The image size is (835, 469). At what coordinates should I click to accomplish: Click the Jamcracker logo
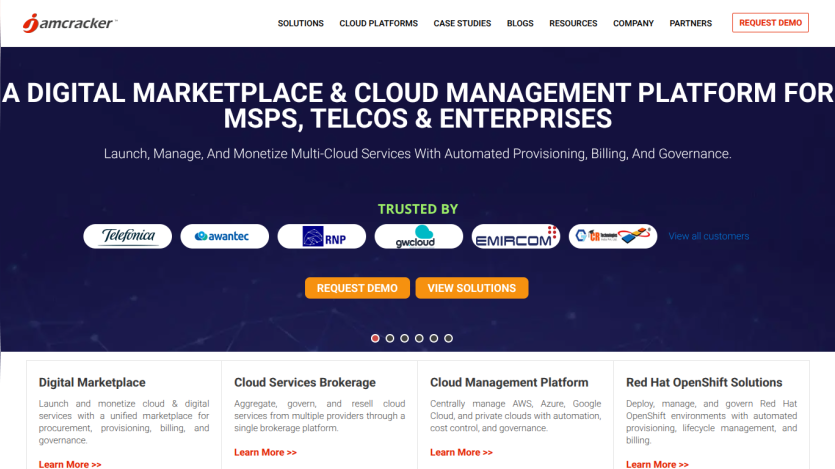[70, 23]
